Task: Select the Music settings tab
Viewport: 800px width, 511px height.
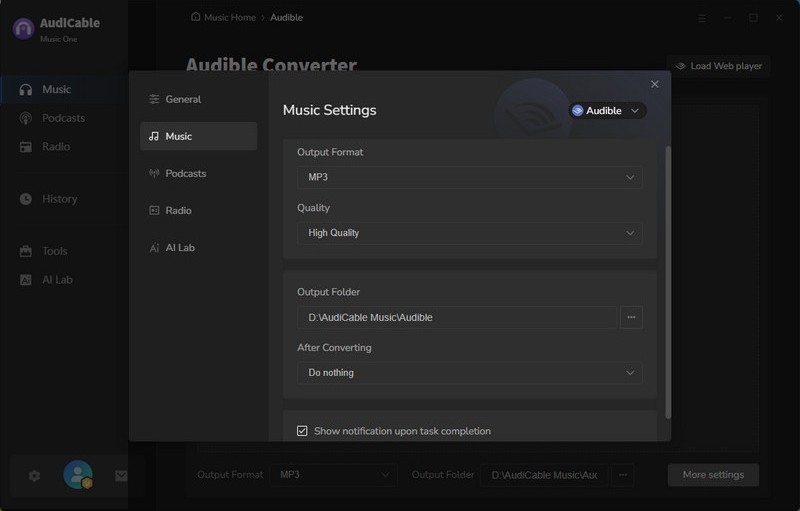Action: (198, 136)
